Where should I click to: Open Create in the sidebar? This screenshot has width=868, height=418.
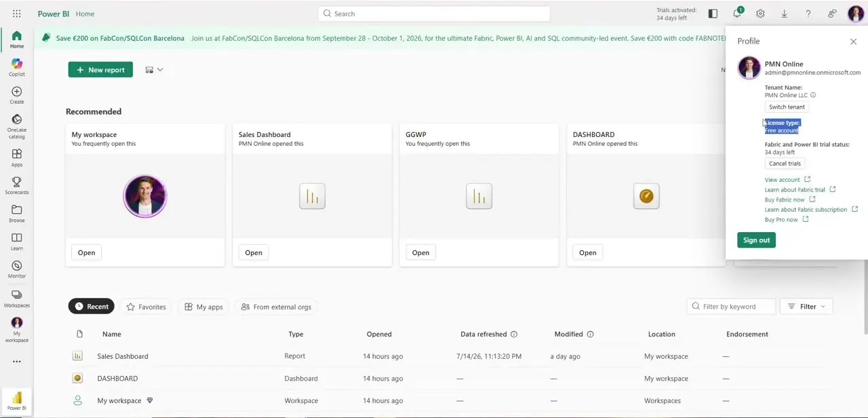point(16,95)
